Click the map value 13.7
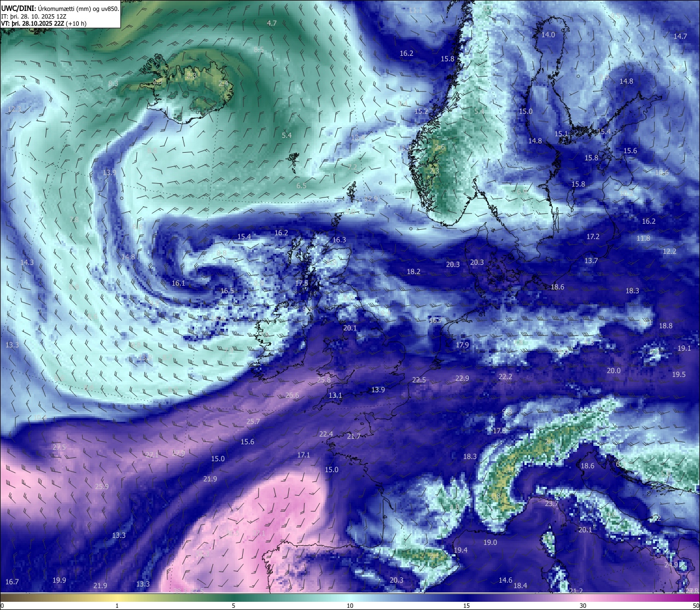Screen dimensions: 700x610 click(x=591, y=260)
